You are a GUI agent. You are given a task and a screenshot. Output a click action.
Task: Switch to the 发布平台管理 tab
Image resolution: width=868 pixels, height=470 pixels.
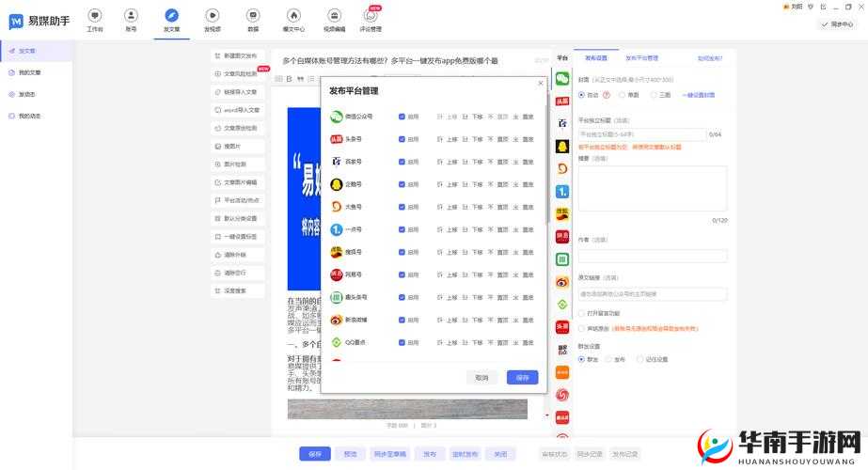[x=641, y=58]
